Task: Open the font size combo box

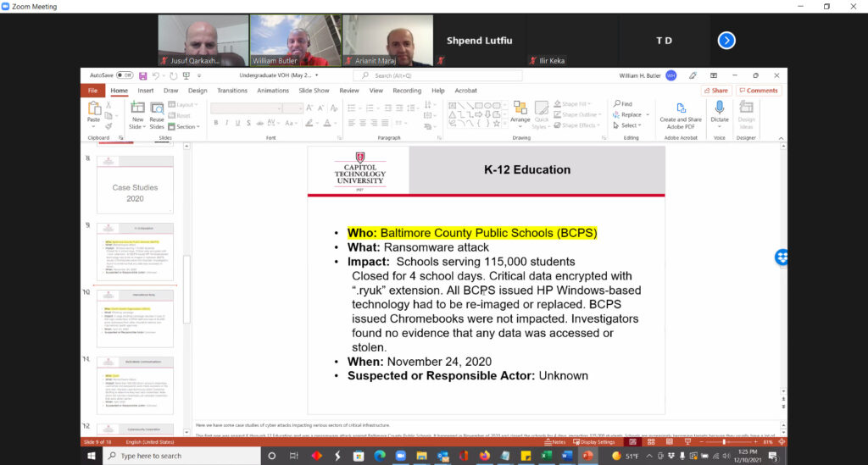Action: point(292,108)
